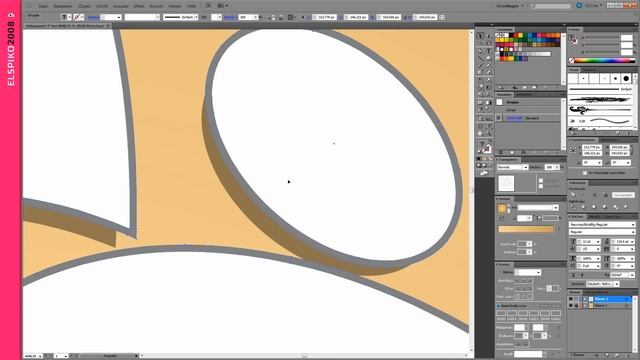Click the fill/stroke indicator in toolbox
Screen dimensions: 640x360
(x=484, y=147)
